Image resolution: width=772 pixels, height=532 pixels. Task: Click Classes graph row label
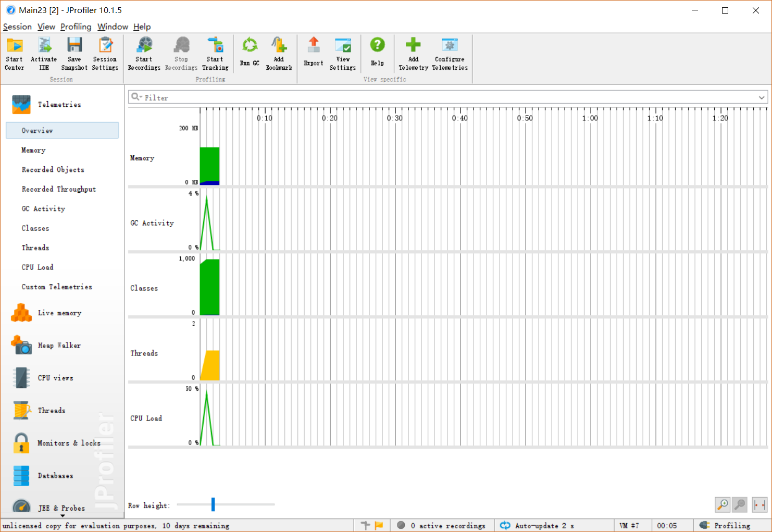(x=144, y=288)
